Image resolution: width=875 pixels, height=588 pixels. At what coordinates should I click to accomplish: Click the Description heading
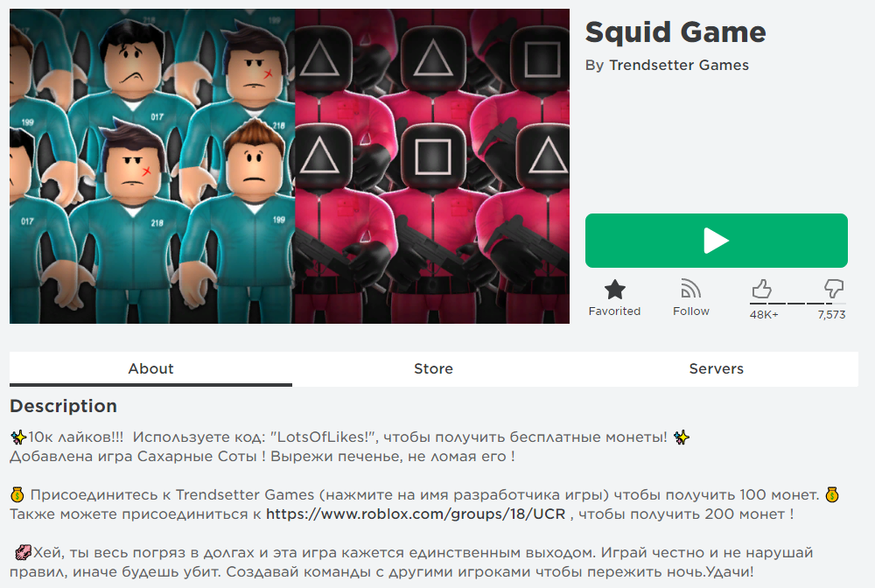click(64, 406)
